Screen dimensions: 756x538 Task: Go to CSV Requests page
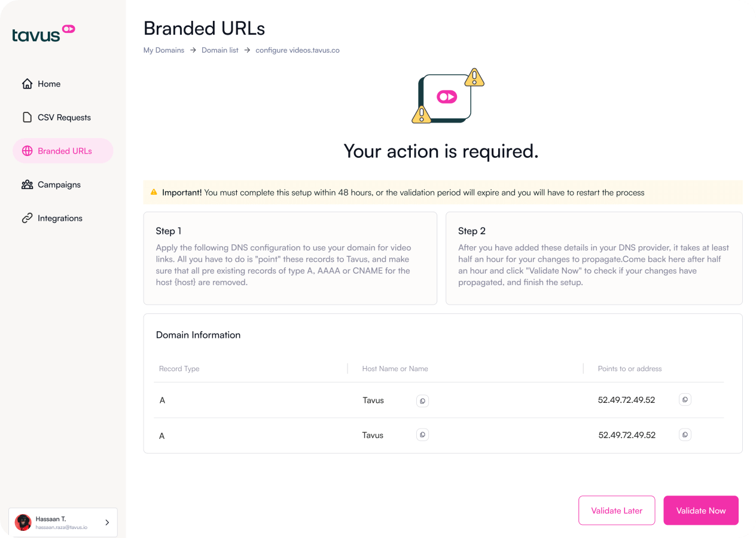click(x=64, y=117)
